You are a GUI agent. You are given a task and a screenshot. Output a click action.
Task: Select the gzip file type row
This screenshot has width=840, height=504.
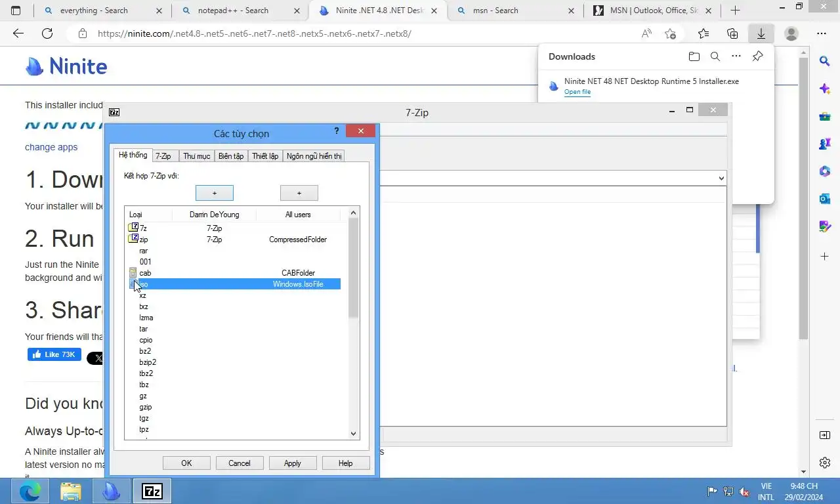(234, 407)
